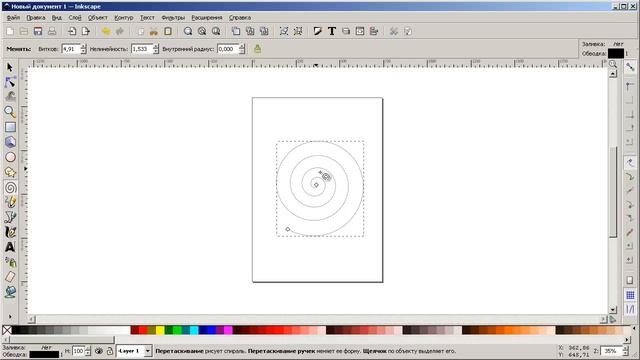Screen dimensions: 640x360
Task: Select the Zoom tool in the toolbox
Action: [x=10, y=111]
